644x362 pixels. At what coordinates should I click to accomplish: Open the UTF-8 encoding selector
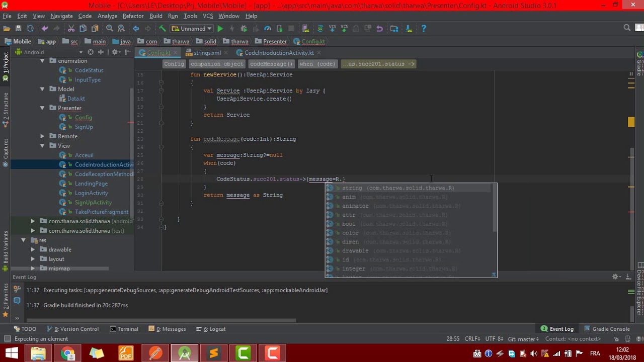coord(494,339)
